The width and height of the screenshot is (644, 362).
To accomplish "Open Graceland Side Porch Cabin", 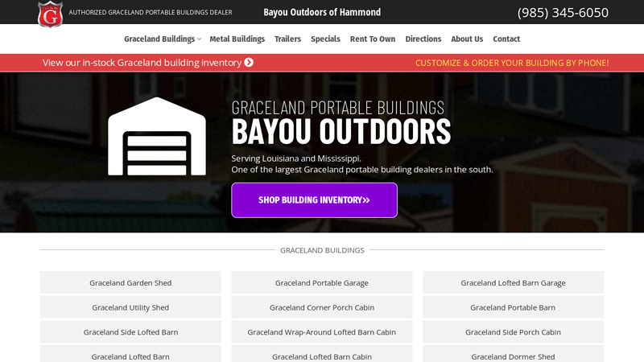I will coord(513,331).
